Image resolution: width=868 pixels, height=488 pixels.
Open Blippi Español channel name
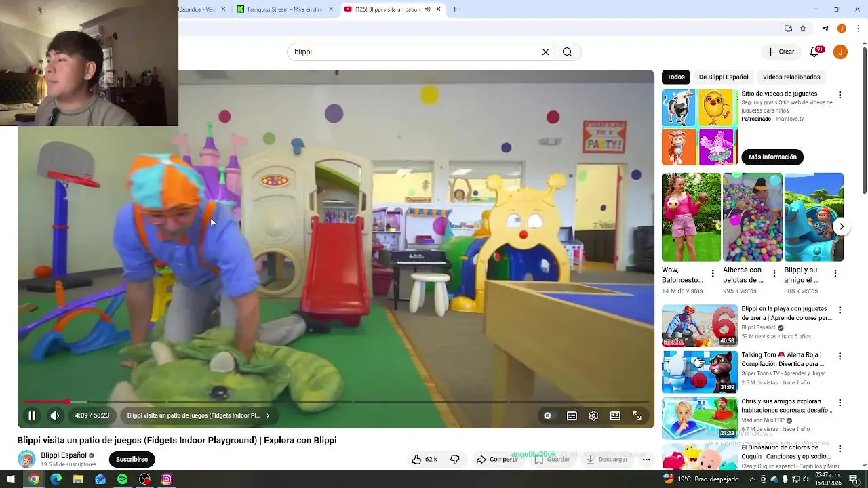[64, 455]
